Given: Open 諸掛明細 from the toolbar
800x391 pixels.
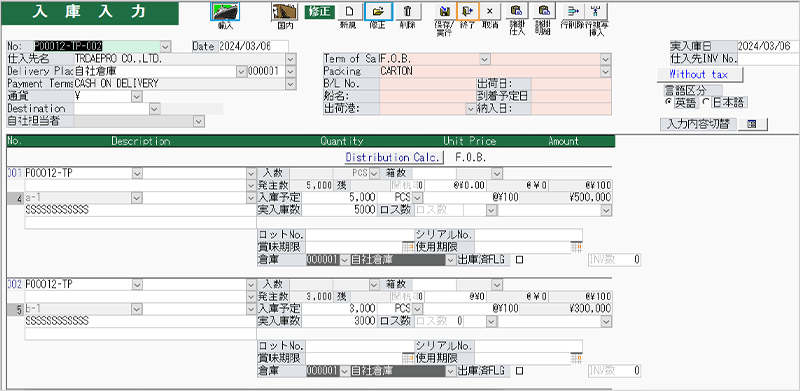Looking at the screenshot, I should [544, 11].
